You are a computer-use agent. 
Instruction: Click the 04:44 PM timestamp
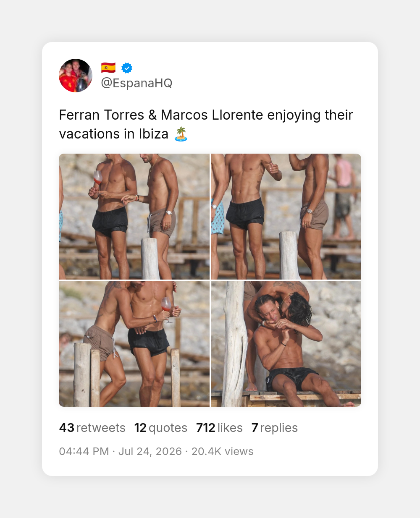[84, 451]
